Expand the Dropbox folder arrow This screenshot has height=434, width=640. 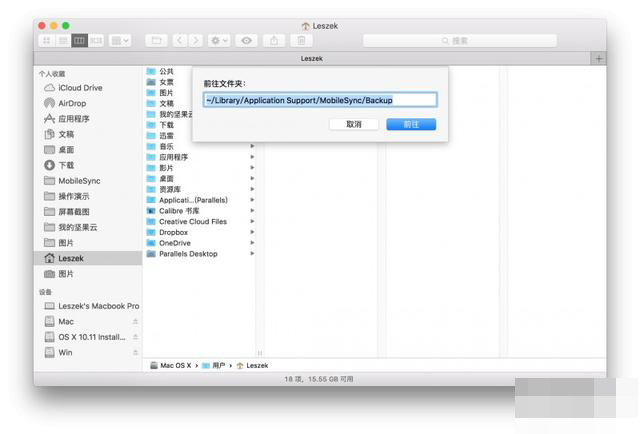tap(252, 232)
